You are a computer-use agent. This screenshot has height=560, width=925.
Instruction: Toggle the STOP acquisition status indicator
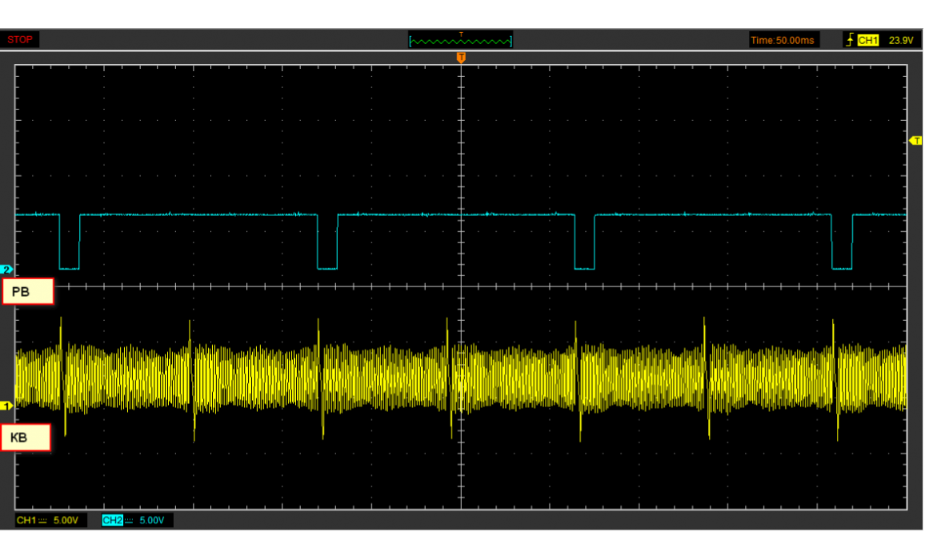(x=20, y=40)
